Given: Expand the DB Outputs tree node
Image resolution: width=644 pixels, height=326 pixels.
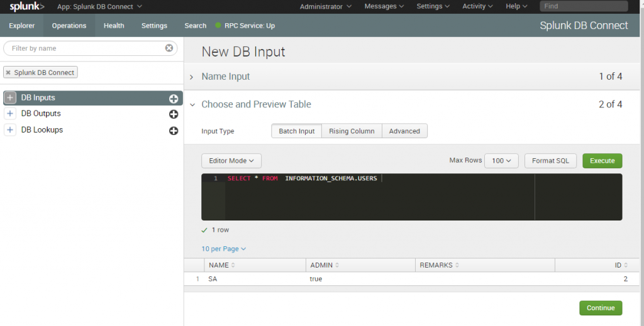Looking at the screenshot, I should coord(10,114).
